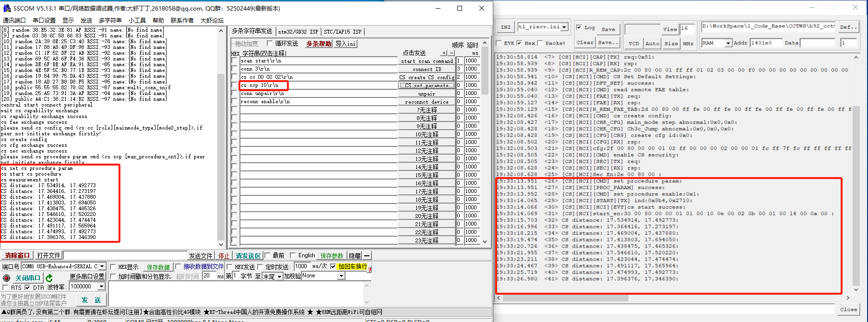Toggle the 加时间戳和分包显示 checkbox

point(113,276)
